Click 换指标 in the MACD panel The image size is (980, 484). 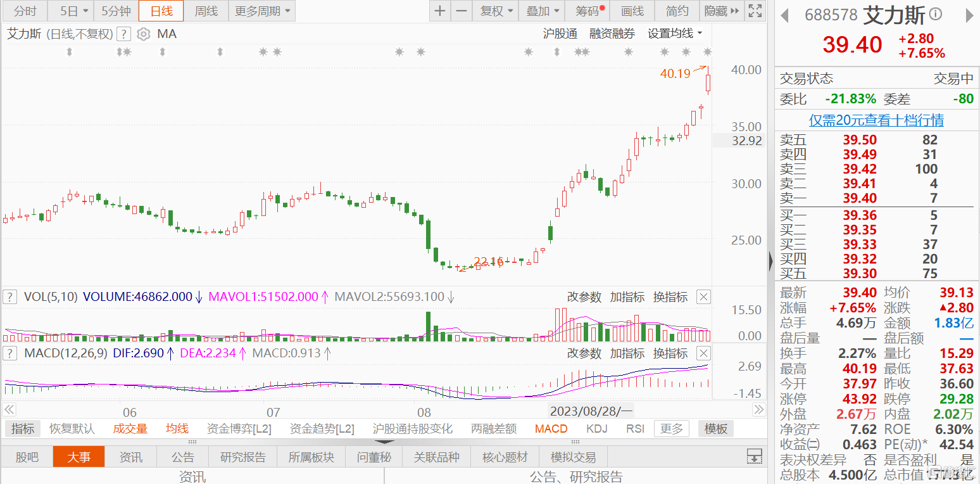[x=670, y=353]
